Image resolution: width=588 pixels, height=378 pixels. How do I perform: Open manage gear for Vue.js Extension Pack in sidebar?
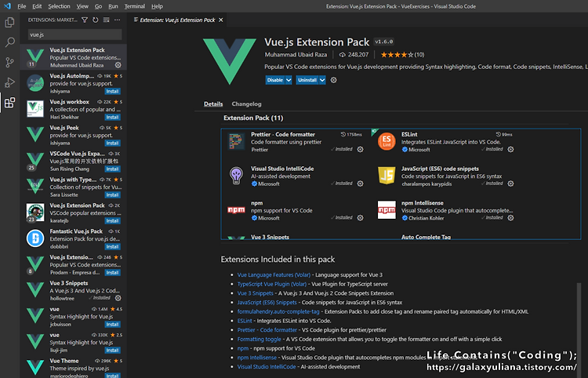pos(118,65)
